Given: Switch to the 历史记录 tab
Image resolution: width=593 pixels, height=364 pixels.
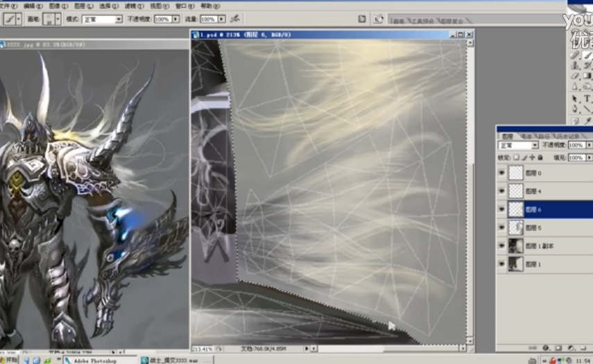Looking at the screenshot, I should click(567, 136).
